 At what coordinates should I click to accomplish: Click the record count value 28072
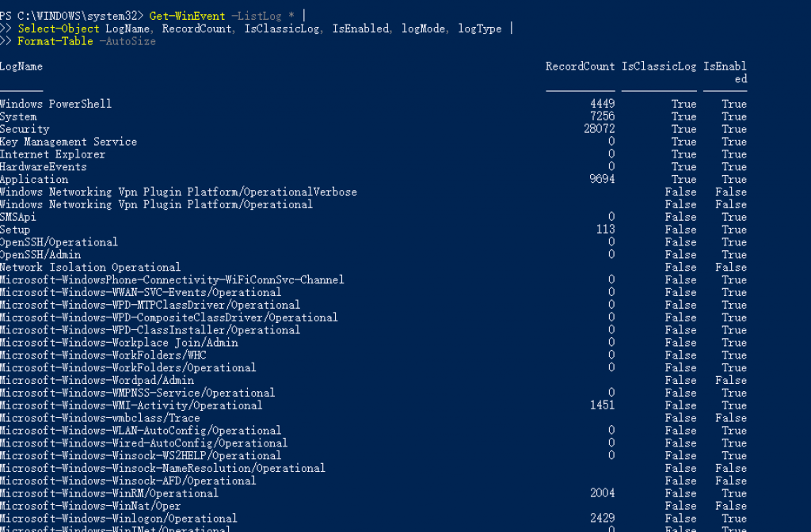pyautogui.click(x=599, y=129)
